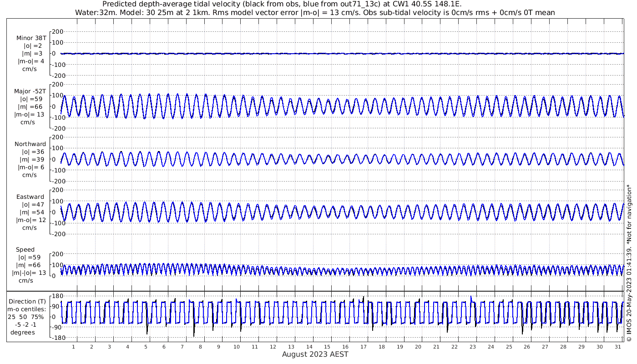This screenshot has height=364, width=637.
Task: Click the "|m| =3" value under Minor 38T
Action: click(33, 54)
